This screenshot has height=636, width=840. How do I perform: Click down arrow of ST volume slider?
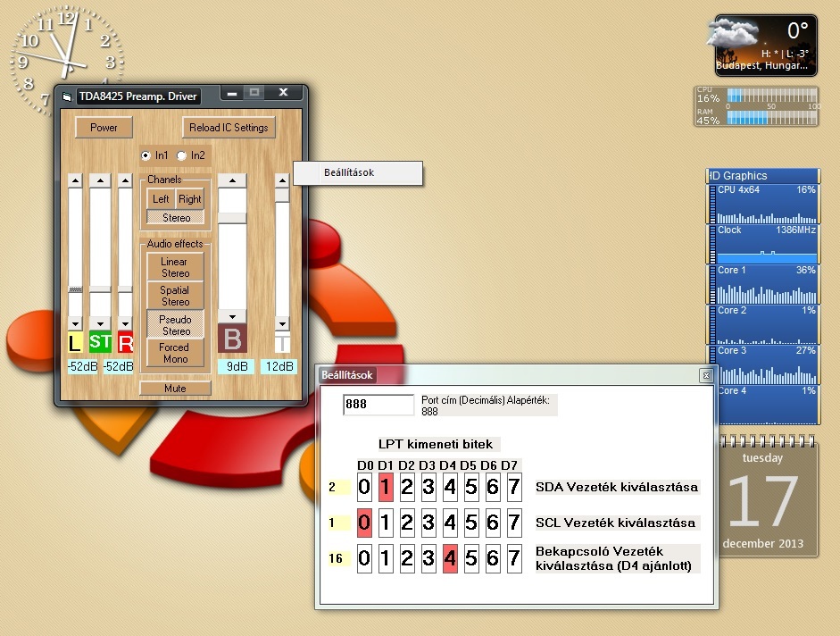[x=100, y=323]
